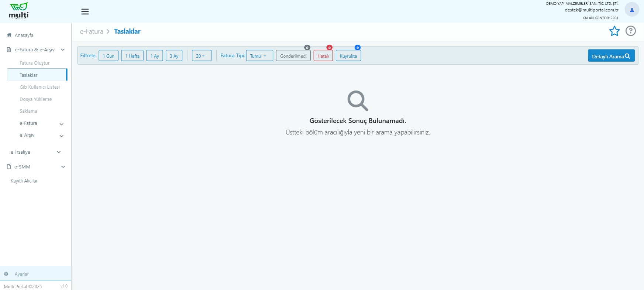Open the 20 page size dropdown
Image resolution: width=644 pixels, height=290 pixels.
point(202,55)
